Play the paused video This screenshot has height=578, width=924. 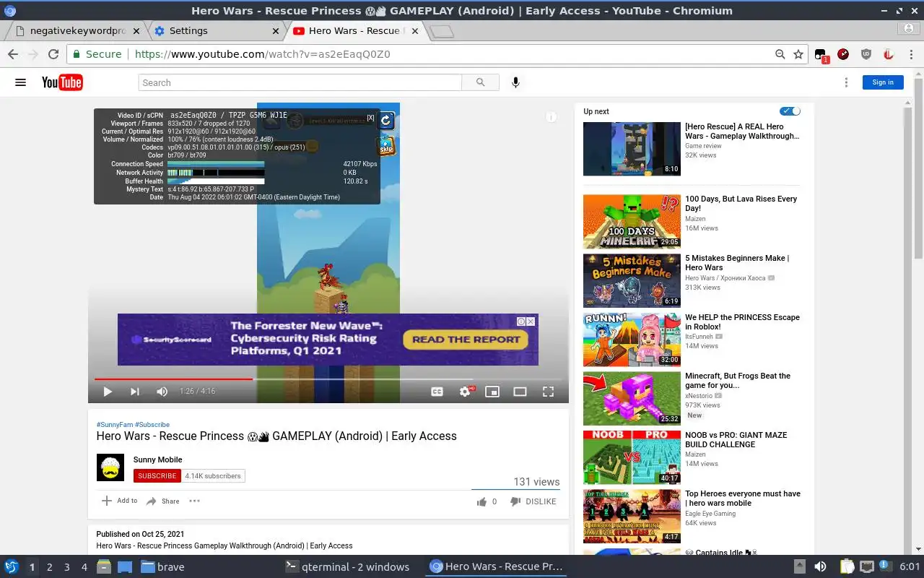(107, 392)
